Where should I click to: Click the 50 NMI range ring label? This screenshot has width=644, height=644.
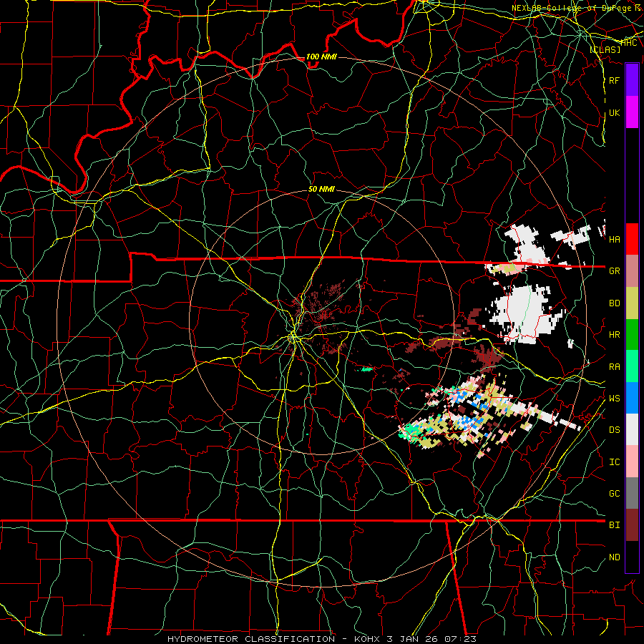click(321, 189)
